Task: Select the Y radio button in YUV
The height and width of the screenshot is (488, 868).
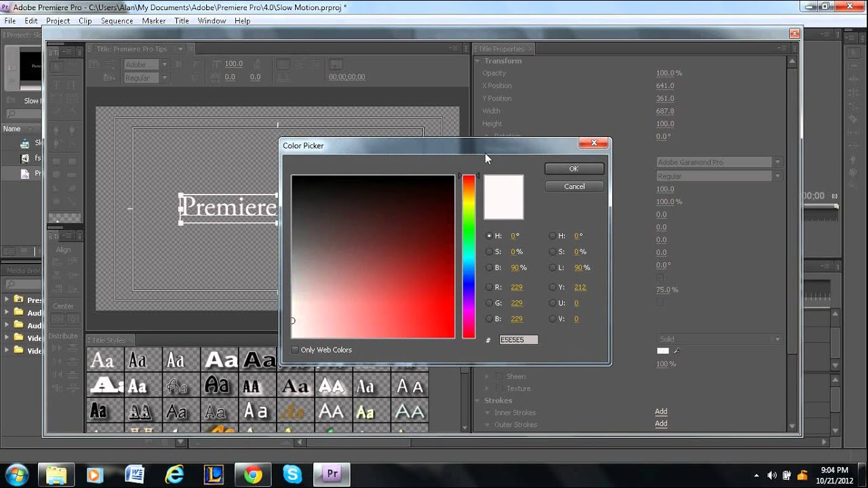Action: pyautogui.click(x=552, y=287)
